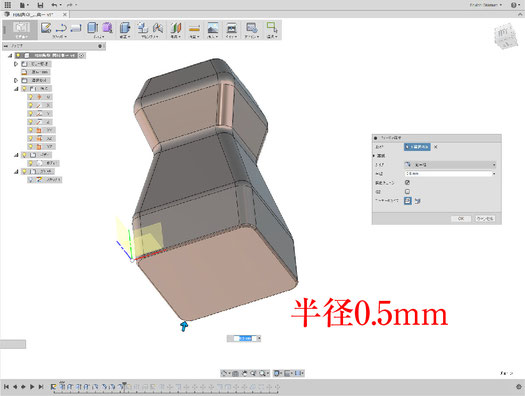525x396 pixels.
Task: Collapse the origin folder in browser
Action: tap(16, 89)
